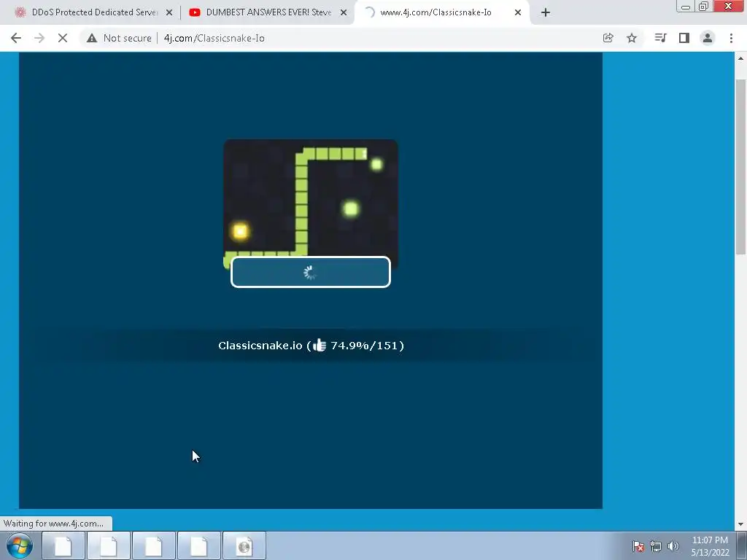Open the first taskbar document item
747x560 pixels.
point(63,545)
